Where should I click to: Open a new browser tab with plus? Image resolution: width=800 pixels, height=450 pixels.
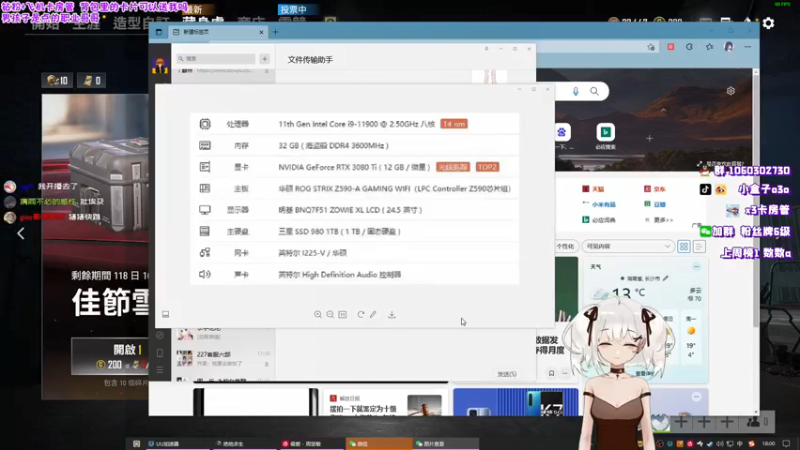[x=276, y=32]
